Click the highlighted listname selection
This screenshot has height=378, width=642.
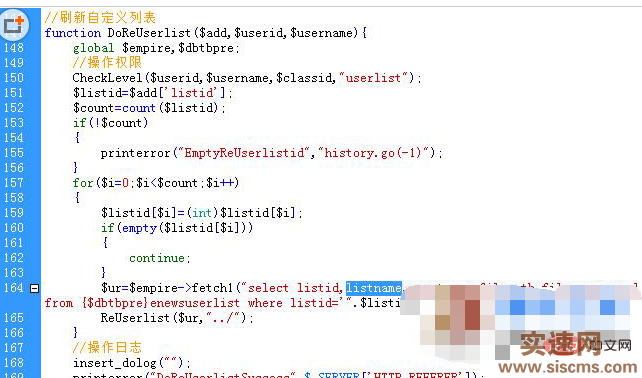tap(374, 288)
